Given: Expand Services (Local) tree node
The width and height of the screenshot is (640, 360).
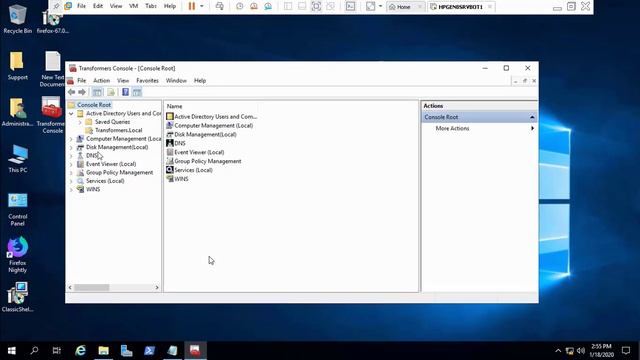Looking at the screenshot, I should coord(71,181).
